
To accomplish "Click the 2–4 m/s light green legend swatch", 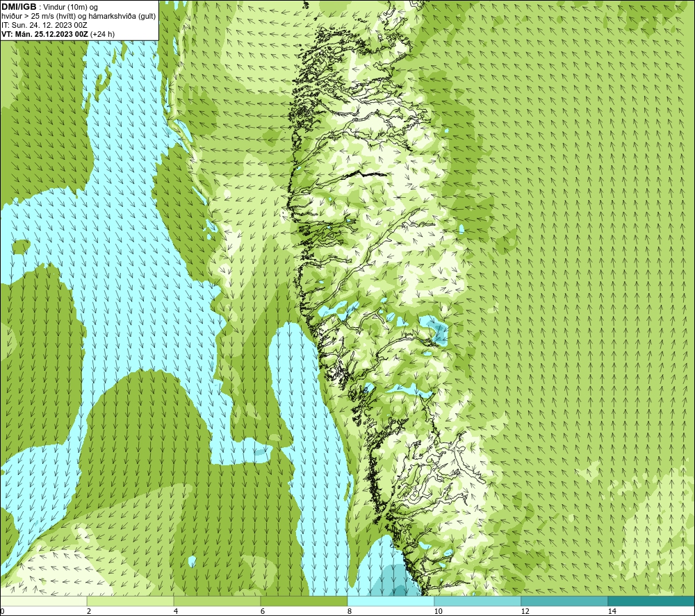I will (x=131, y=601).
